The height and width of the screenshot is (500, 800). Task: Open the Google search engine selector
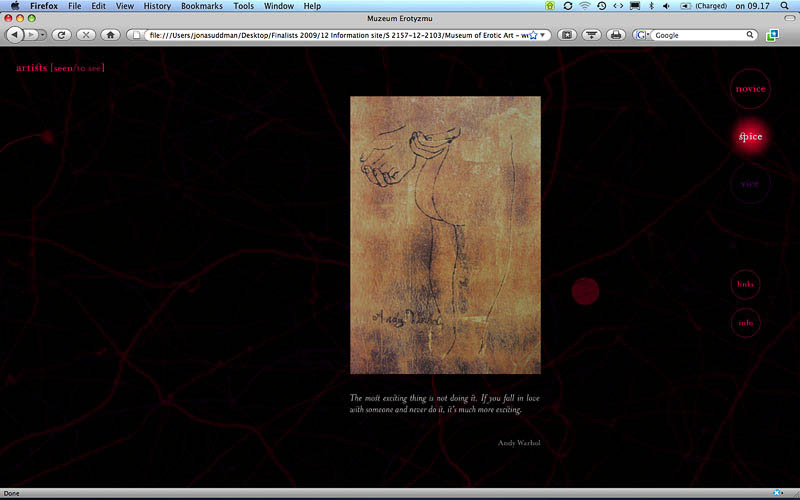[x=642, y=35]
